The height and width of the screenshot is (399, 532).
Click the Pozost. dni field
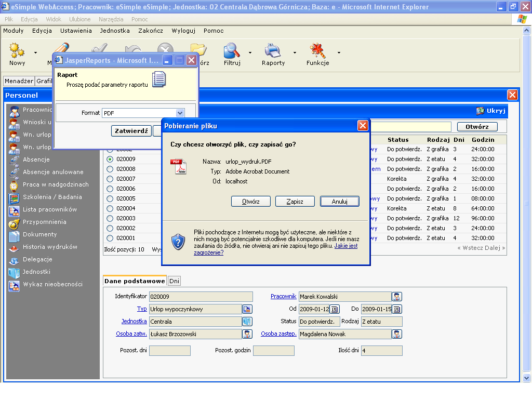tap(170, 351)
